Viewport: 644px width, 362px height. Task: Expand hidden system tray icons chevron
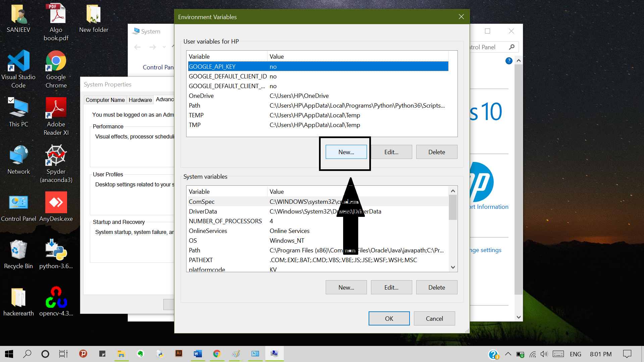508,354
